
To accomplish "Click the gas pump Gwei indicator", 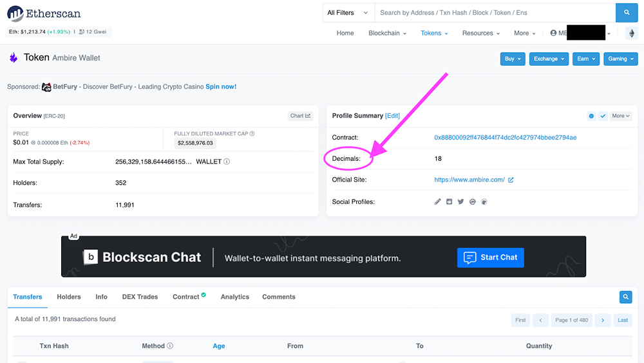I will coord(93,32).
